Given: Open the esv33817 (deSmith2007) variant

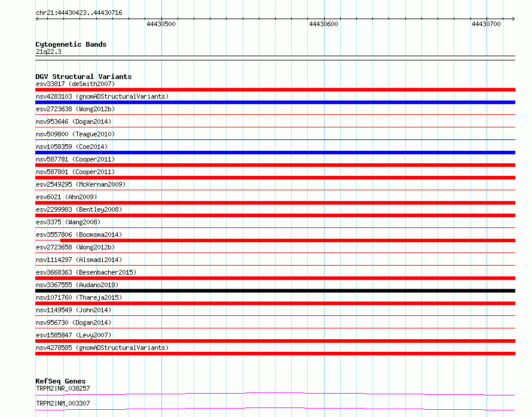Looking at the screenshot, I should coord(75,84).
